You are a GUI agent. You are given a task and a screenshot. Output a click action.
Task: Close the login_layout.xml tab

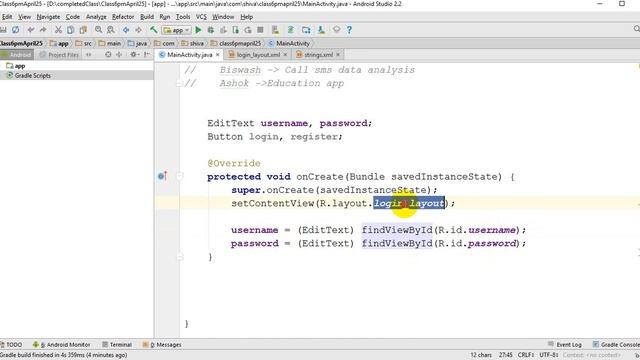[285, 55]
